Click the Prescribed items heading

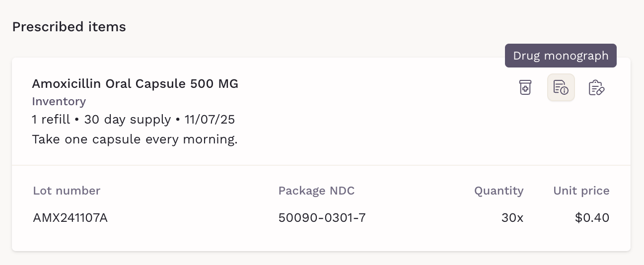click(x=69, y=27)
